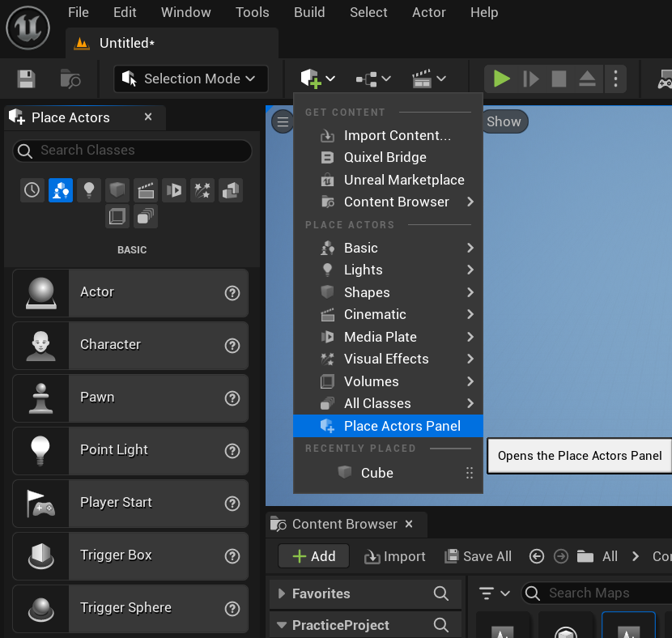Show Recently Placed filter with clock icon

32,189
